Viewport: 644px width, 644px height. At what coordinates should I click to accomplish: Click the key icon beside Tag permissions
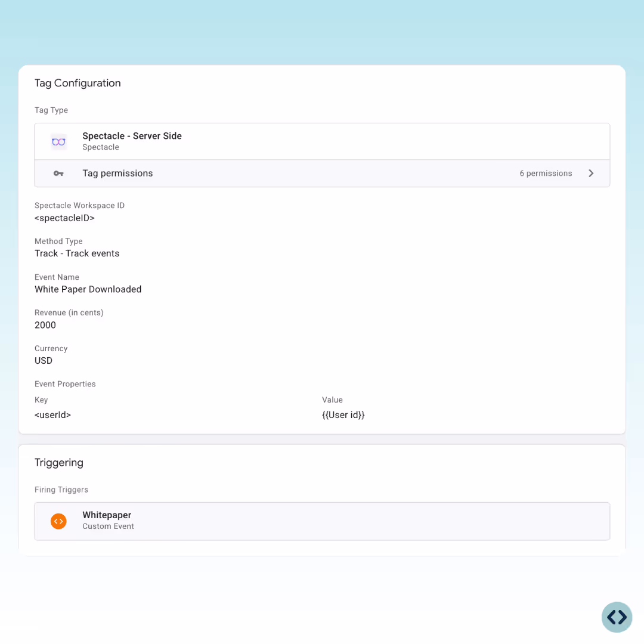click(x=58, y=174)
